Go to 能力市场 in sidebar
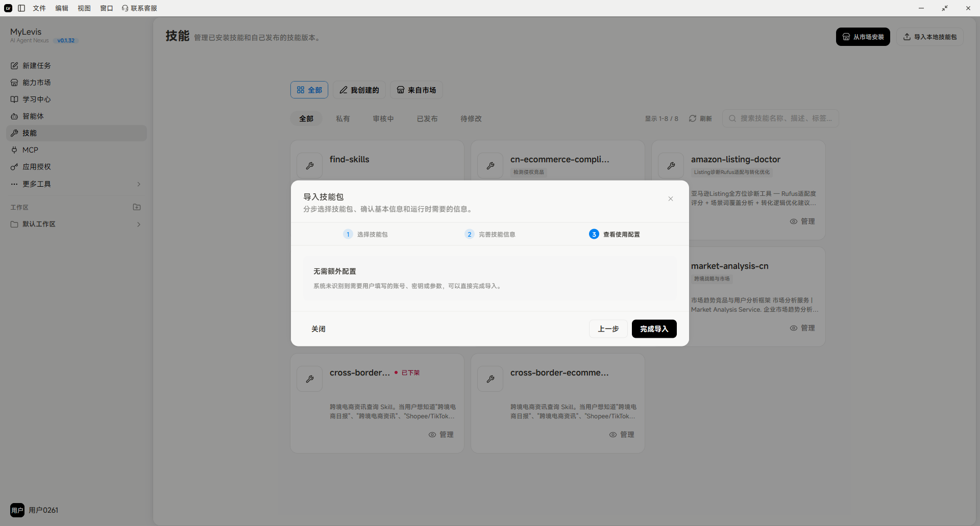The height and width of the screenshot is (526, 980). tap(77, 83)
